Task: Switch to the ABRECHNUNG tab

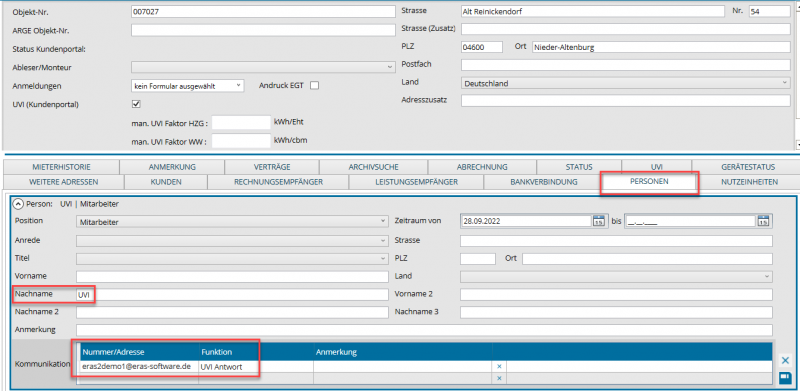Action: (x=482, y=167)
